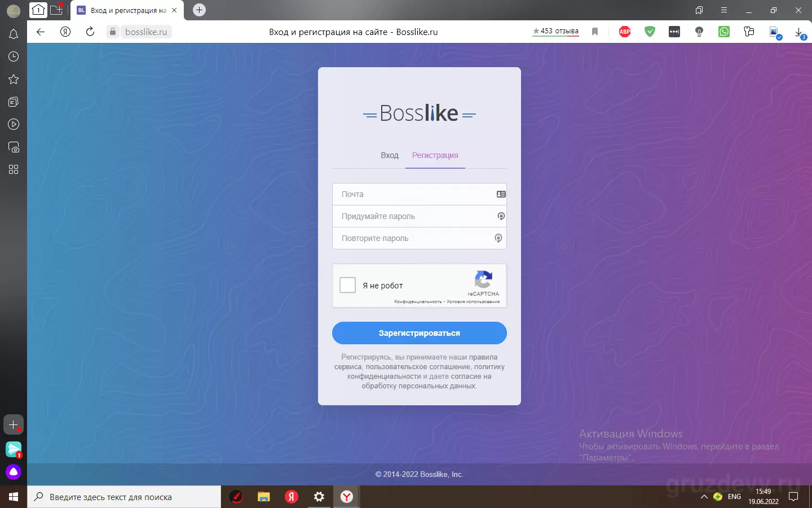
Task: Select the 'Вход и регистрация' browser tab
Action: pos(127,10)
